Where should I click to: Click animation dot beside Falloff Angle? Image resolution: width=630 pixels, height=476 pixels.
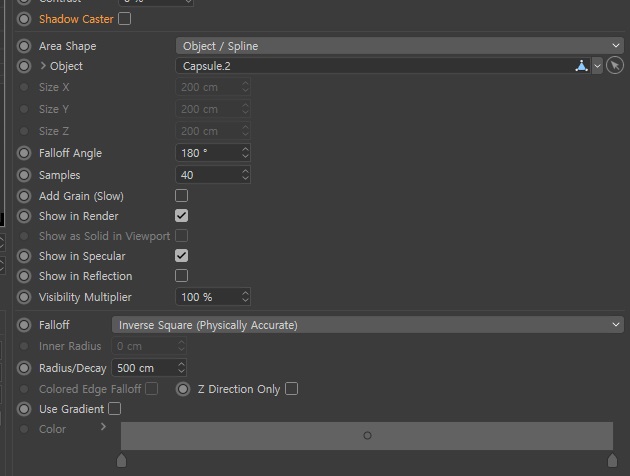coord(24,153)
